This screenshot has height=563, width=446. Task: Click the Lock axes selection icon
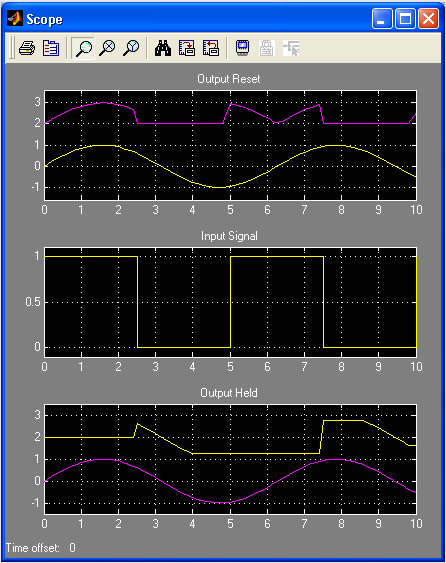[267, 48]
